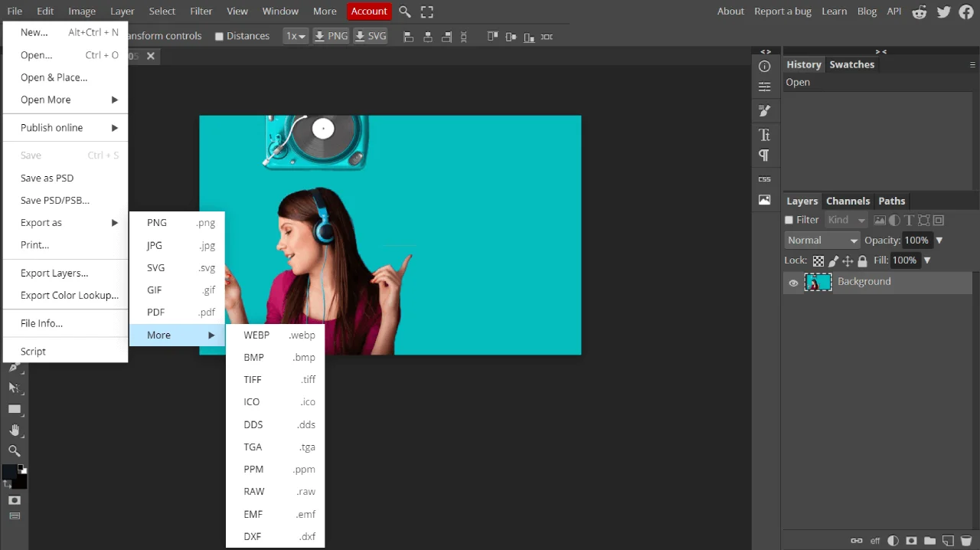
Task: Create a new folder in Layers panel
Action: click(929, 541)
